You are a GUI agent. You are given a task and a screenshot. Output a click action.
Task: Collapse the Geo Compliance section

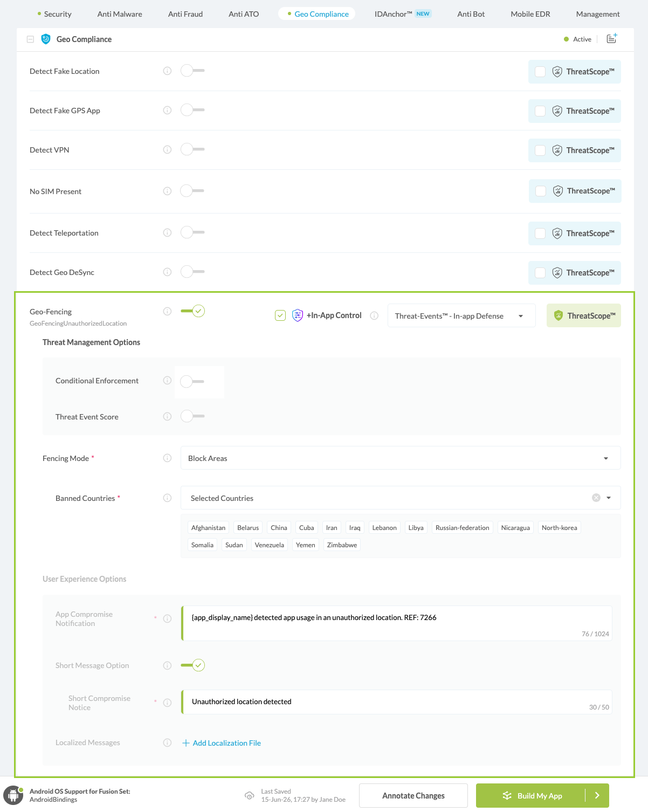(30, 39)
